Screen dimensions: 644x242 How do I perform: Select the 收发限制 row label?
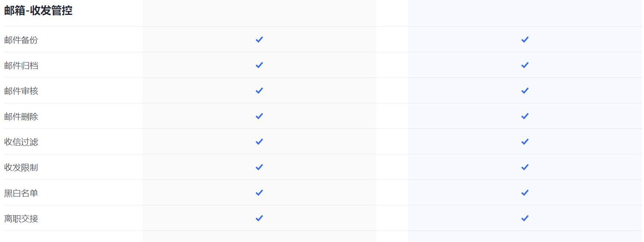click(21, 168)
